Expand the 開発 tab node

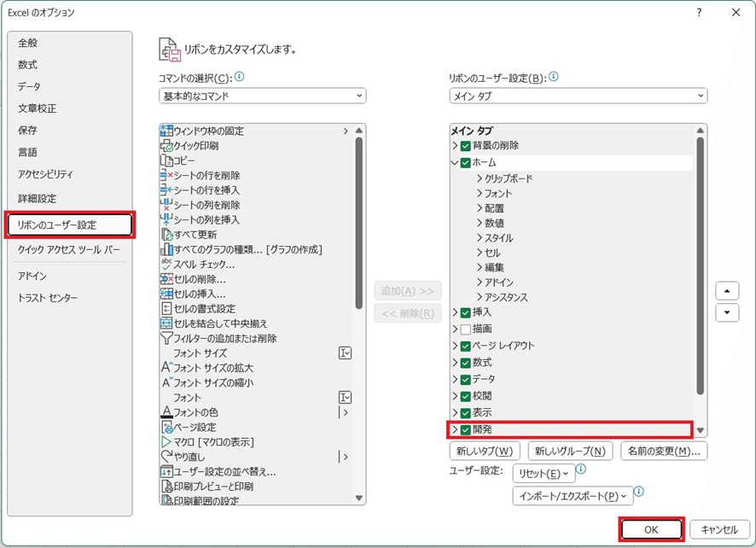click(x=455, y=429)
